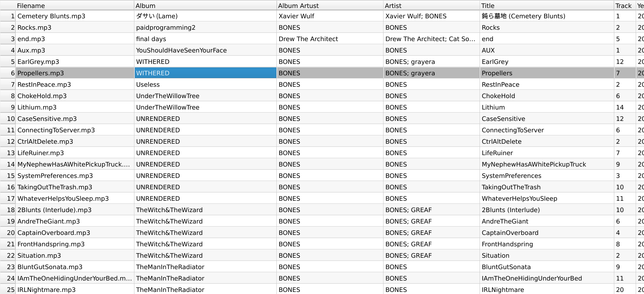Select the AndreTheGiant.mp3 filename cell
Image resolution: width=644 pixels, height=294 pixels.
(74, 221)
